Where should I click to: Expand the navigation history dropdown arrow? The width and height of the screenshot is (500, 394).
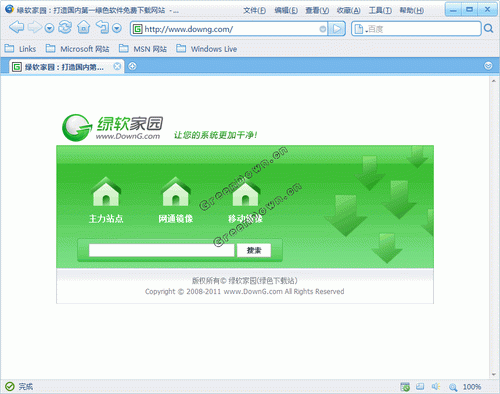click(49, 28)
